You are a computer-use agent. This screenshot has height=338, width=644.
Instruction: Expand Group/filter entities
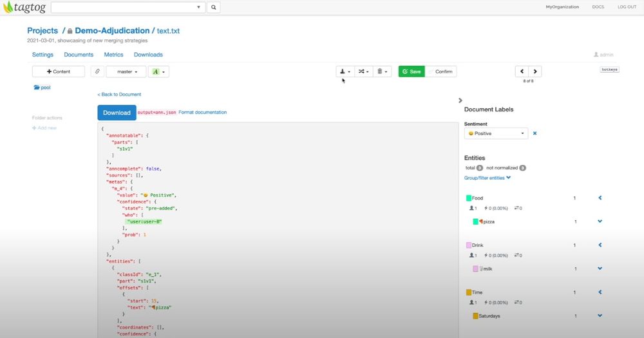488,178
